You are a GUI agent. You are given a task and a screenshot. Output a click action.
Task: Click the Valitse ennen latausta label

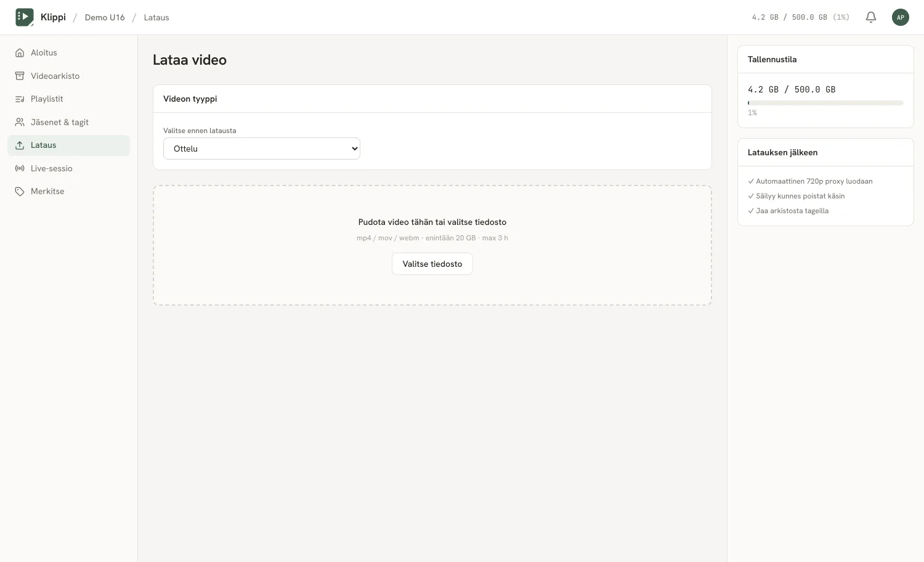200,131
